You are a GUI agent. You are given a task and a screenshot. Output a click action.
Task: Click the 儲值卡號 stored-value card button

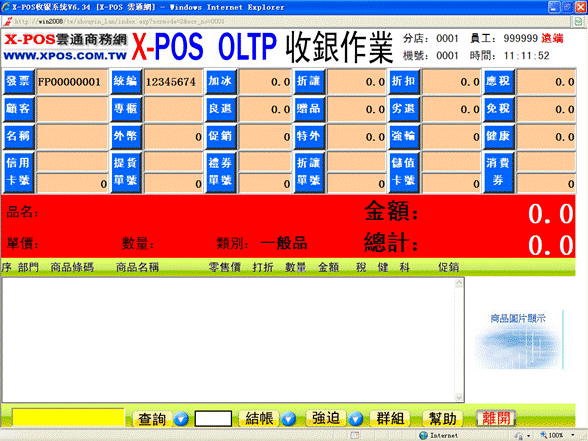point(404,172)
